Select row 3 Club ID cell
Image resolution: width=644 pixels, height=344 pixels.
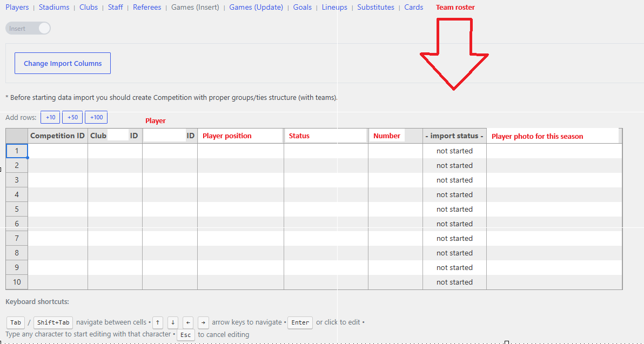pyautogui.click(x=115, y=180)
